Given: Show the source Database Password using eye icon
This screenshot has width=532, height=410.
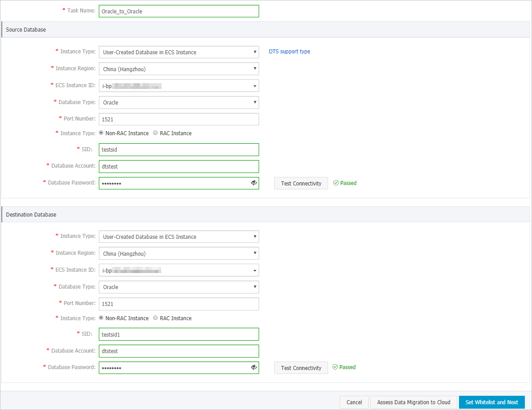Looking at the screenshot, I should [x=254, y=183].
